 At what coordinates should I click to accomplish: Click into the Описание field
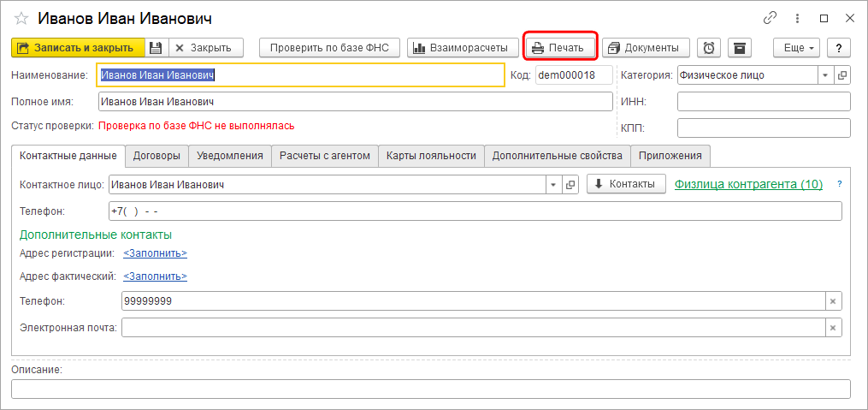click(x=431, y=389)
